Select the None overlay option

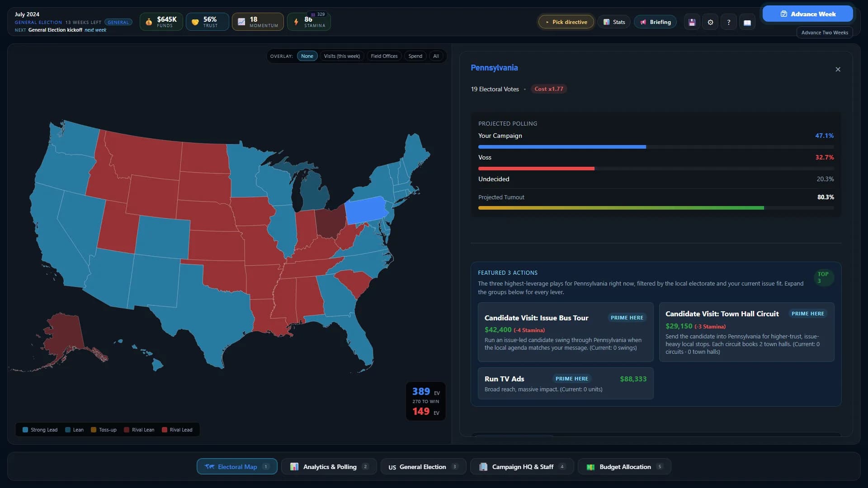(307, 56)
